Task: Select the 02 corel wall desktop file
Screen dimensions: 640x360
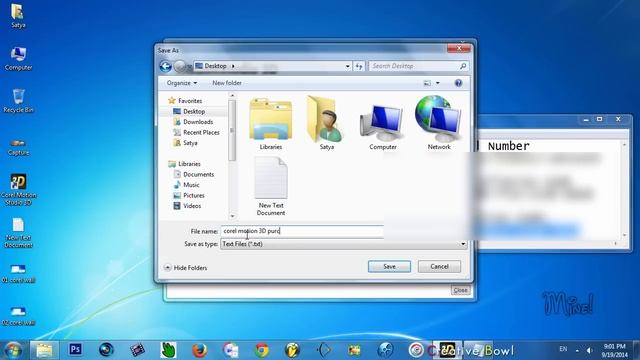Action: tap(18, 316)
